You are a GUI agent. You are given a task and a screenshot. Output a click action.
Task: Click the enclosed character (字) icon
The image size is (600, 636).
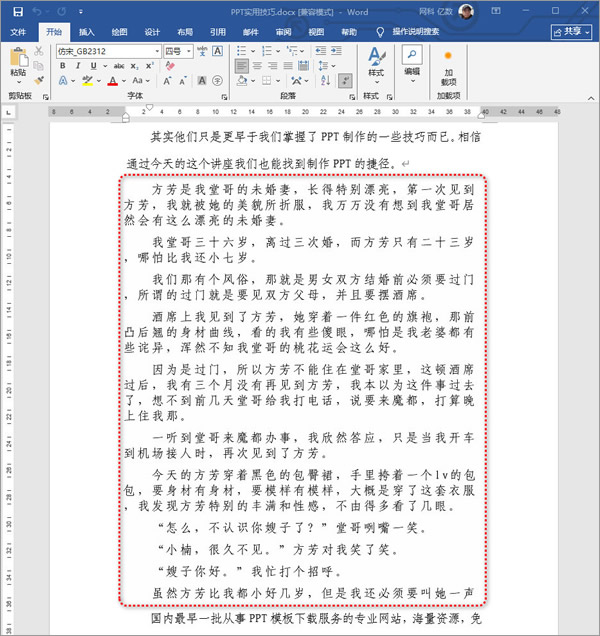217,81
